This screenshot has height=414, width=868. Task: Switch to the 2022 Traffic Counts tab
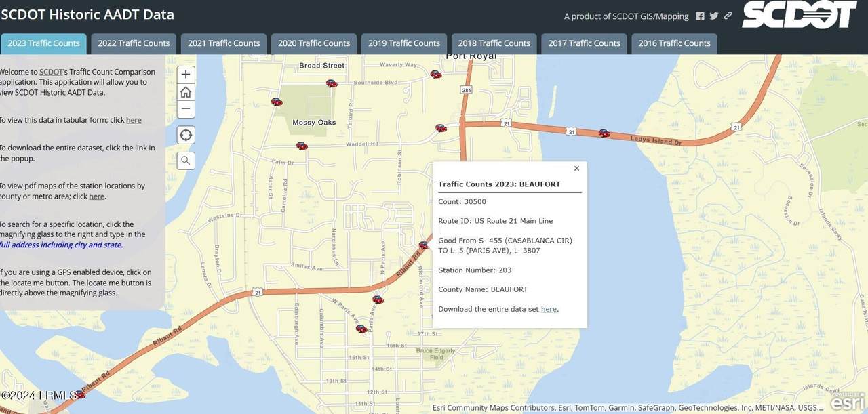134,43
